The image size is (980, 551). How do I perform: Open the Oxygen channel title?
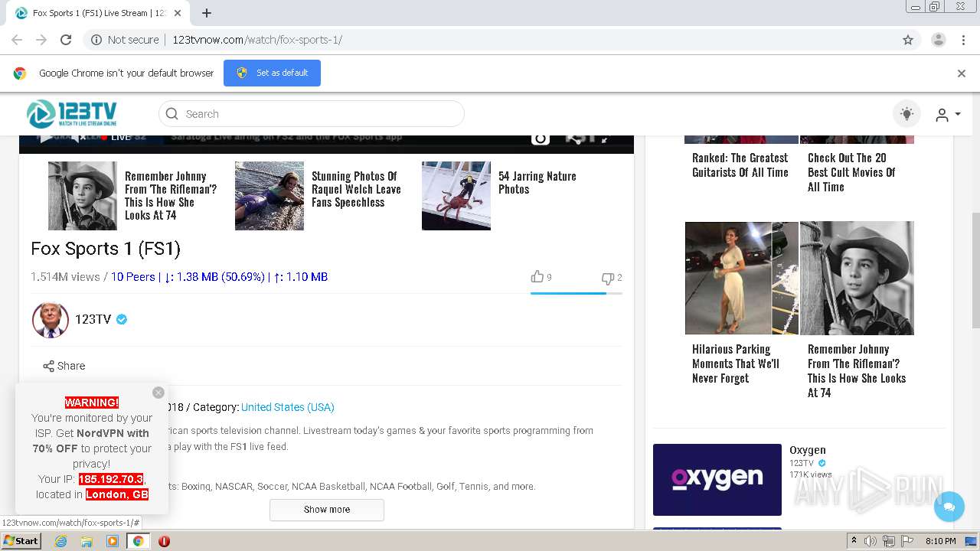point(808,450)
